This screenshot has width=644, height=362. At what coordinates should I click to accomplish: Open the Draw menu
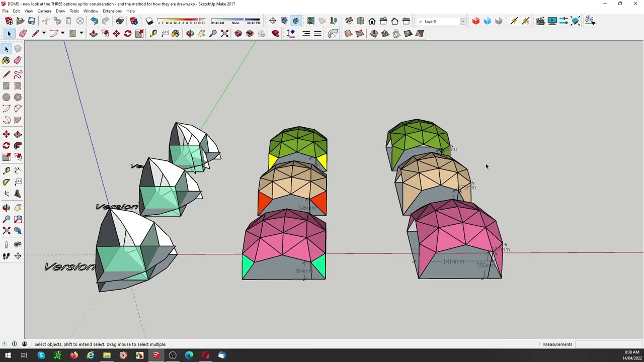tap(60, 11)
